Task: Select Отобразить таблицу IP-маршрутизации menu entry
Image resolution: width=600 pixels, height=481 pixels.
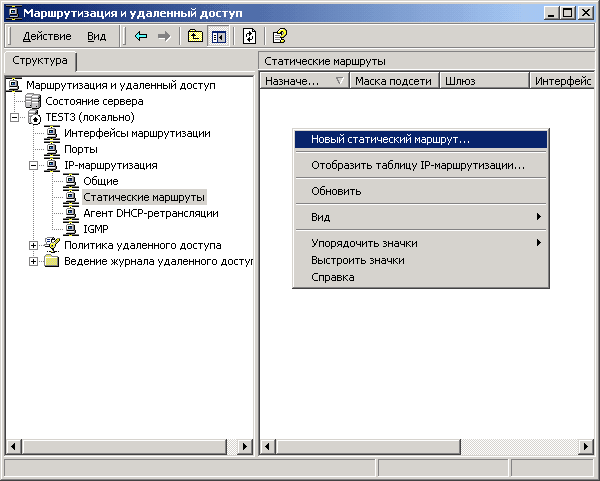Action: (417, 165)
